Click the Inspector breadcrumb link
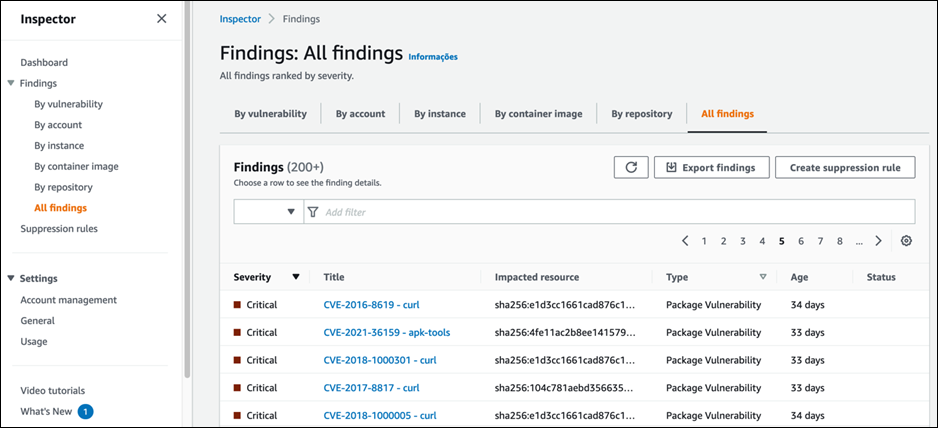This screenshot has height=428, width=938. tap(240, 19)
